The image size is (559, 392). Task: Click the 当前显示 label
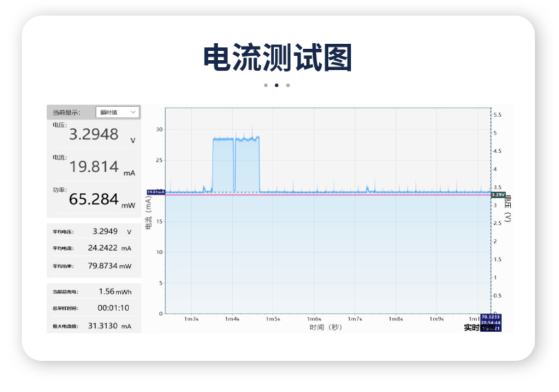(x=67, y=113)
